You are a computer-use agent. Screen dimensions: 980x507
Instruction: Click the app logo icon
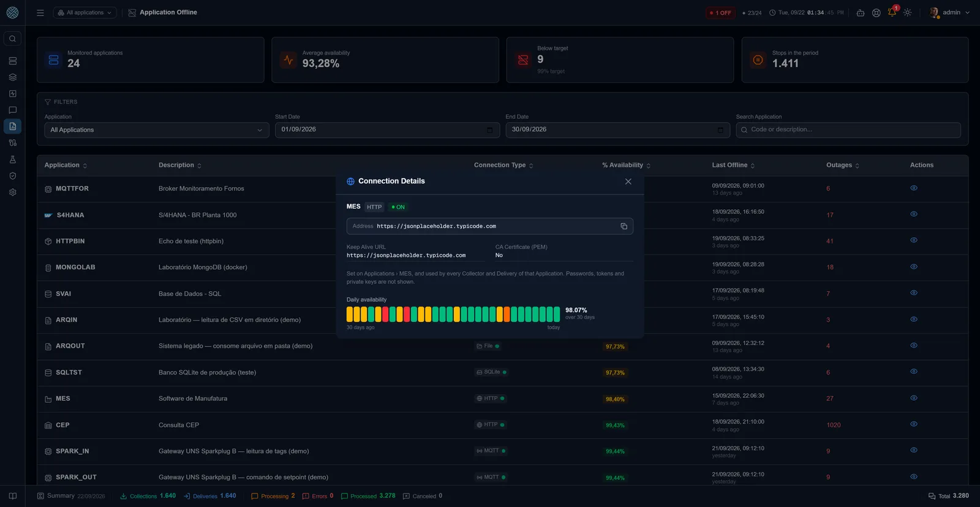pyautogui.click(x=12, y=12)
